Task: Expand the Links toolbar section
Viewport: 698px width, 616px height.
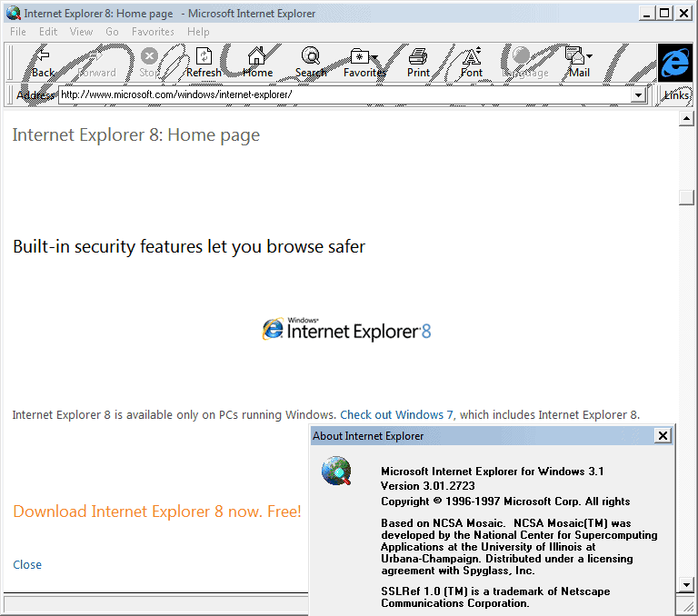Action: click(675, 95)
